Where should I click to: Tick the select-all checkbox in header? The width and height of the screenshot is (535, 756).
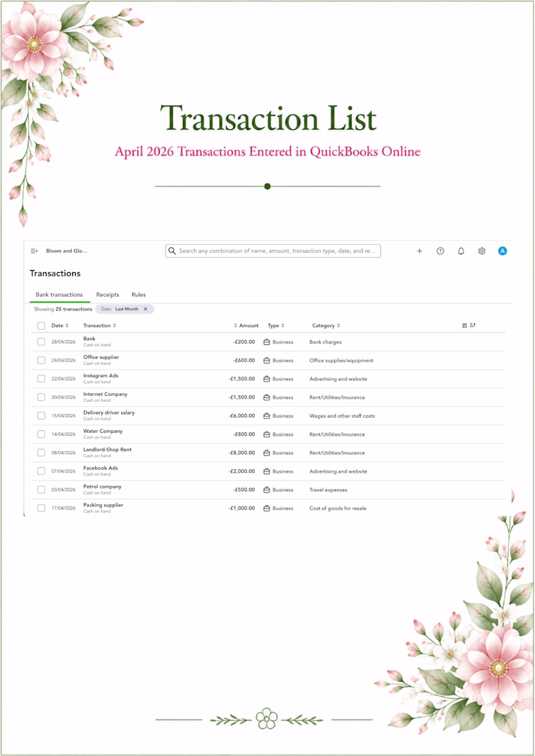click(x=41, y=326)
